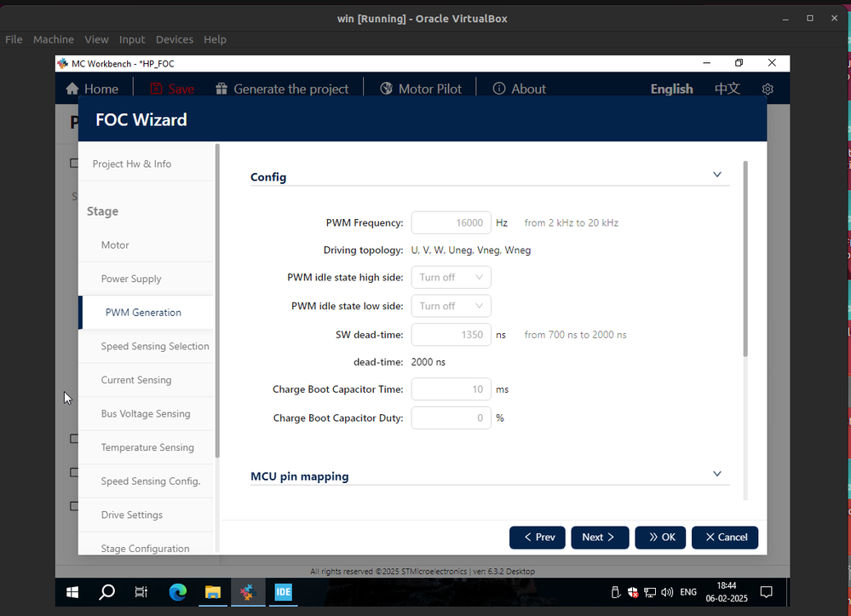Open the Windows Start menu
The image size is (851, 616).
click(x=72, y=592)
